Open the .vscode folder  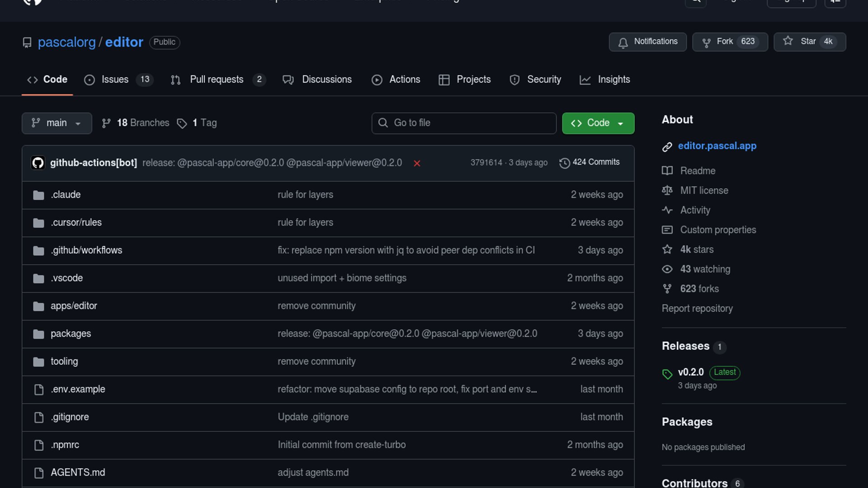(66, 278)
